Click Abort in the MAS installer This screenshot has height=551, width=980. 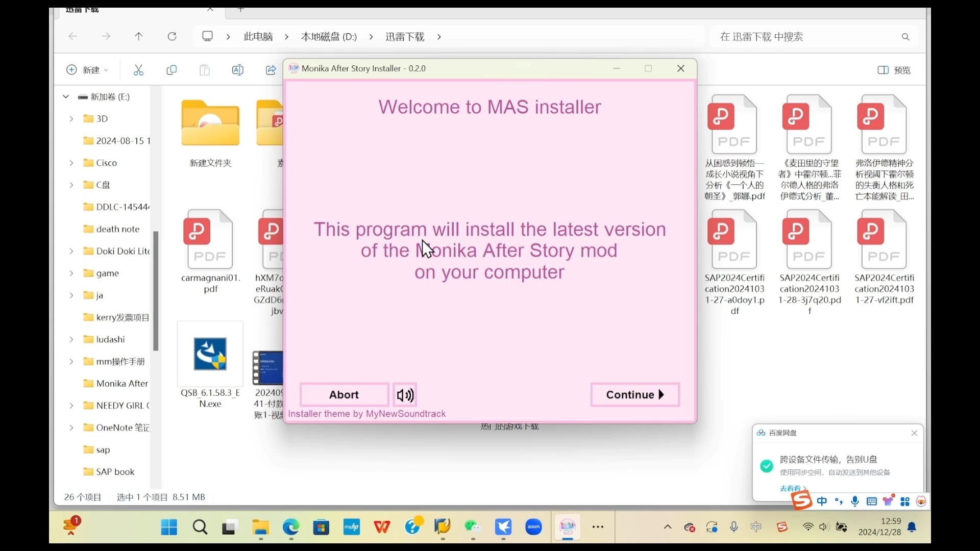[344, 395]
